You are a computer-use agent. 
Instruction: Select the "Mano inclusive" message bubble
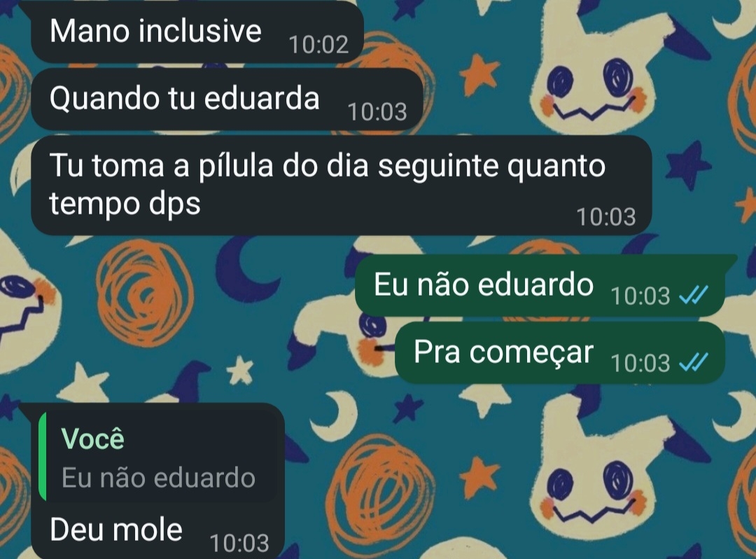(197, 32)
